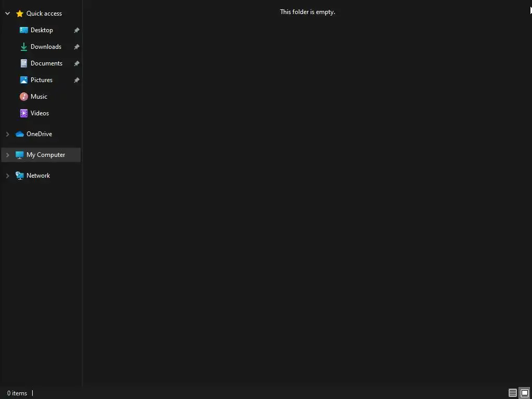Select OneDrive in the navigation pane
The image size is (532, 399).
[39, 134]
